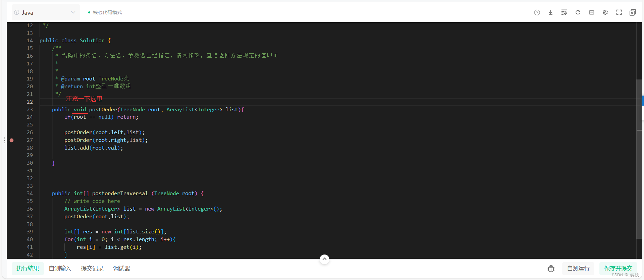The image size is (644, 280).
Task: Click 'res[i] = list.get(i);' line
Action: (x=109, y=247)
